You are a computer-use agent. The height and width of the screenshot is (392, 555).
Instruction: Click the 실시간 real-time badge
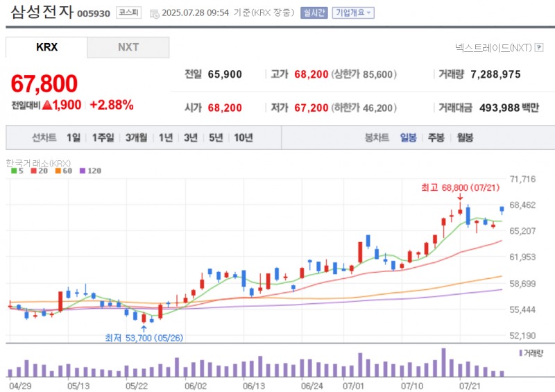point(314,12)
